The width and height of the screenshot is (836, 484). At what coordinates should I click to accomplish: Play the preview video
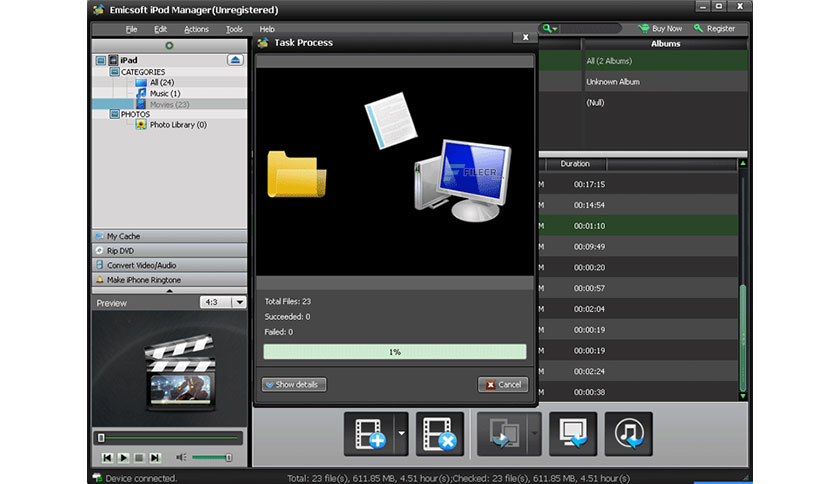tap(123, 457)
